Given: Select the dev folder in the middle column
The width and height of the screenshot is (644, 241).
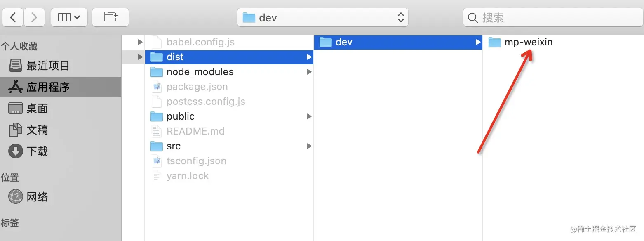Looking at the screenshot, I should tap(344, 42).
